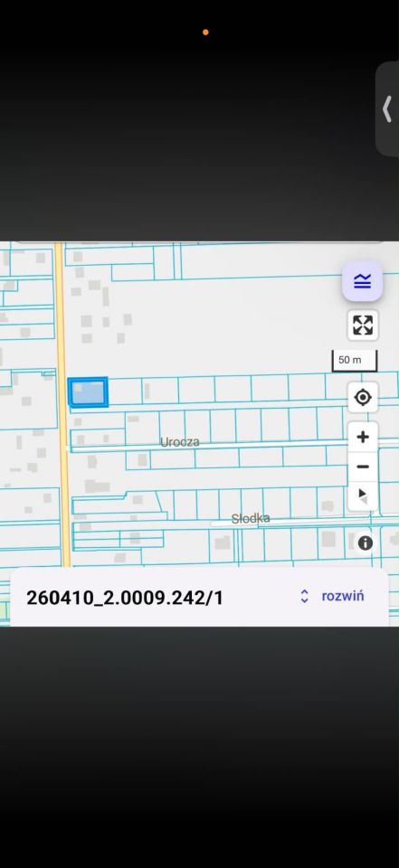Click the 50 m scale bar
399x868 pixels.
354,361
